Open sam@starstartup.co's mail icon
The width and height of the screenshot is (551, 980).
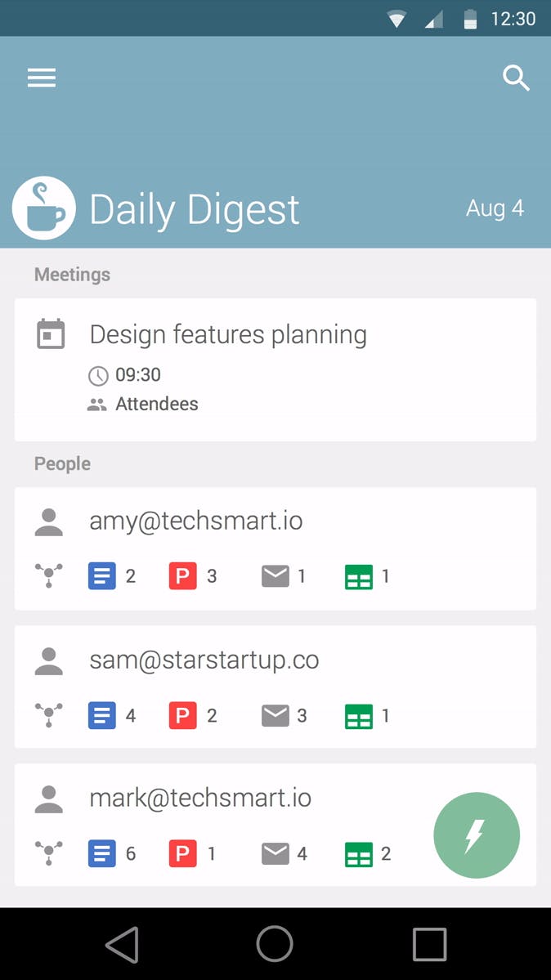pyautogui.click(x=275, y=716)
